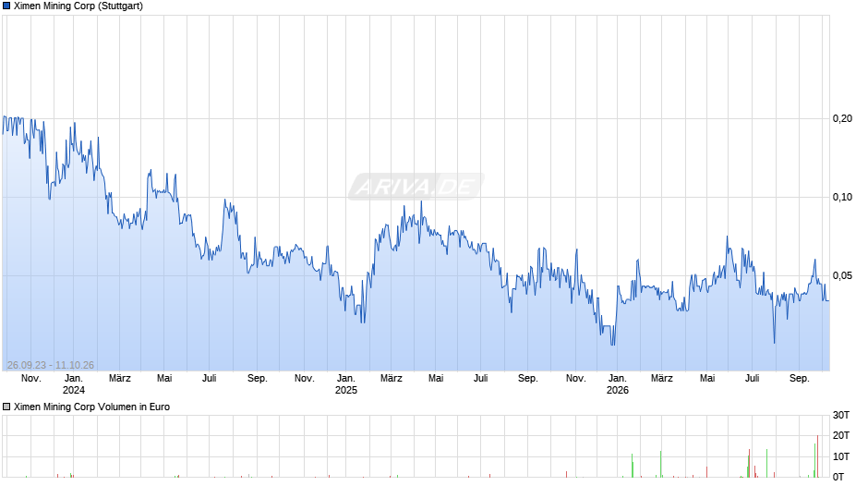Viewport: 868px width, 486px height.
Task: Click the 0T volume axis label
Action: 838,477
